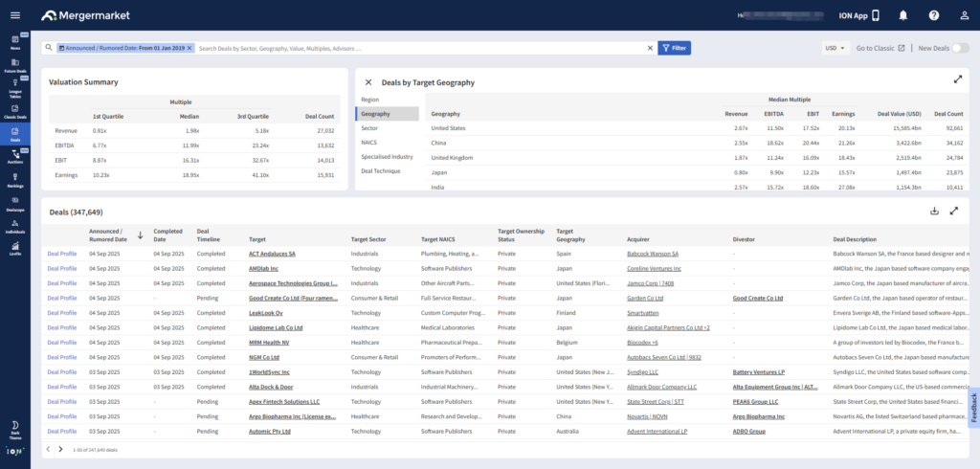Select the Sector breakdown tab
This screenshot has width=980, height=469.
pos(369,127)
